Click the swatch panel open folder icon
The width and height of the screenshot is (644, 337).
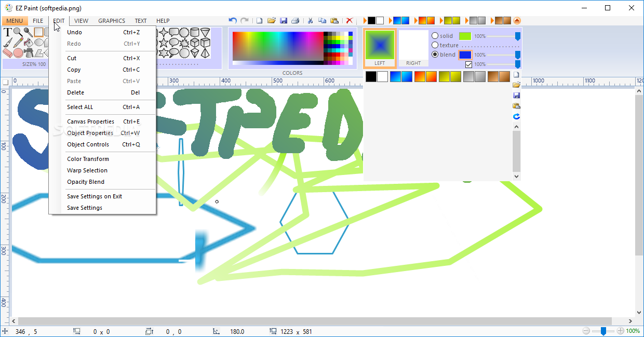[516, 85]
